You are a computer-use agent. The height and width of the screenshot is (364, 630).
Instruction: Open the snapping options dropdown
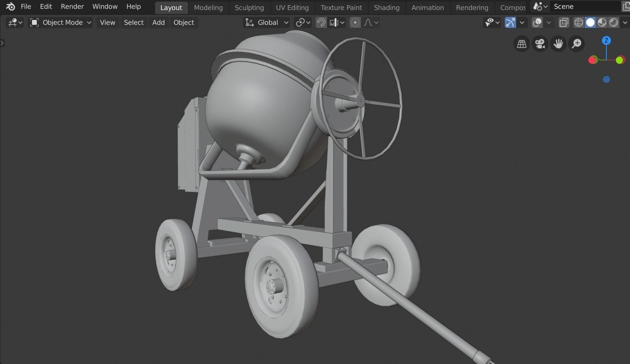coord(337,22)
